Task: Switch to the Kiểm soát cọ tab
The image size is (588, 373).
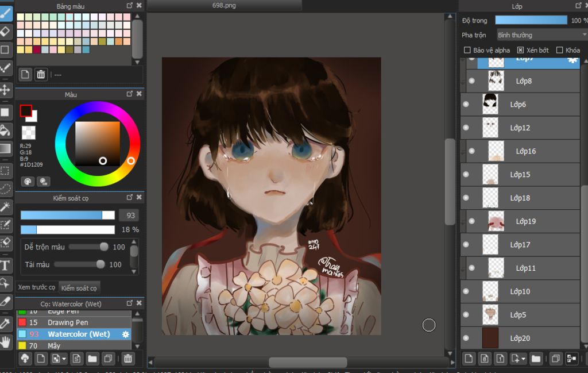Action: pyautogui.click(x=79, y=288)
